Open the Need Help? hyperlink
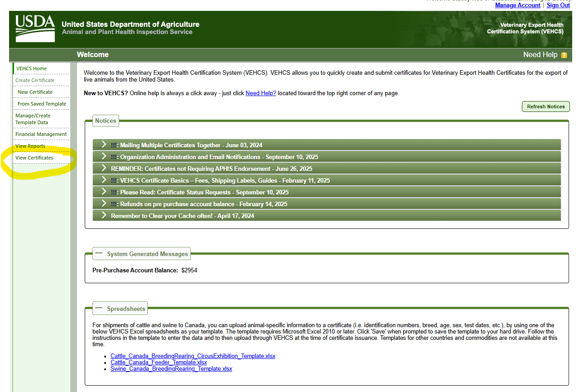The width and height of the screenshot is (579, 392). tap(261, 93)
